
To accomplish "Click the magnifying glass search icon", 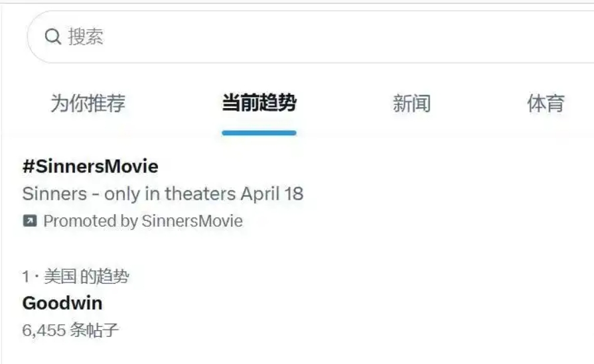I will pyautogui.click(x=53, y=36).
